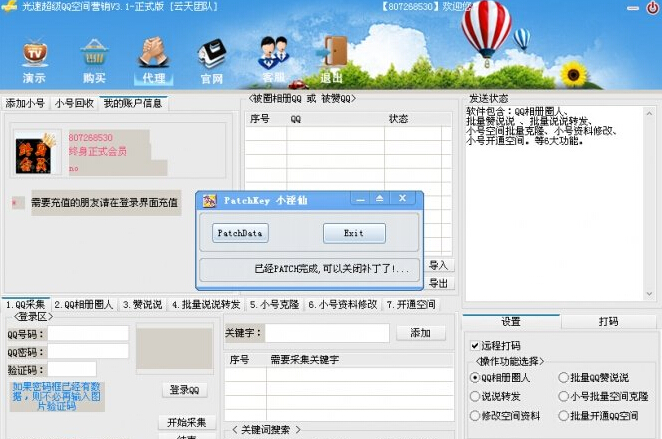Click the member avatar image
Viewport: 662px width, 439px height.
point(36,153)
